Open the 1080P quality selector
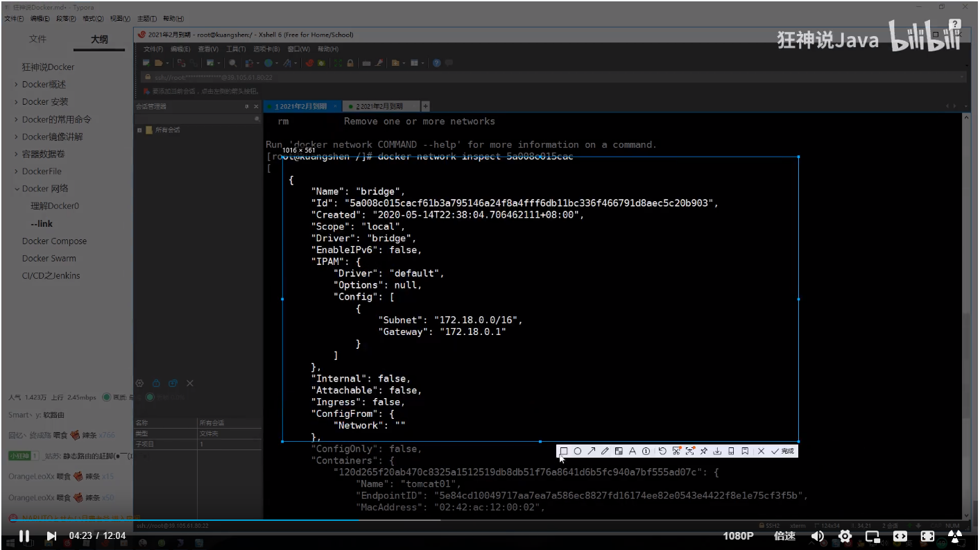 tap(738, 535)
